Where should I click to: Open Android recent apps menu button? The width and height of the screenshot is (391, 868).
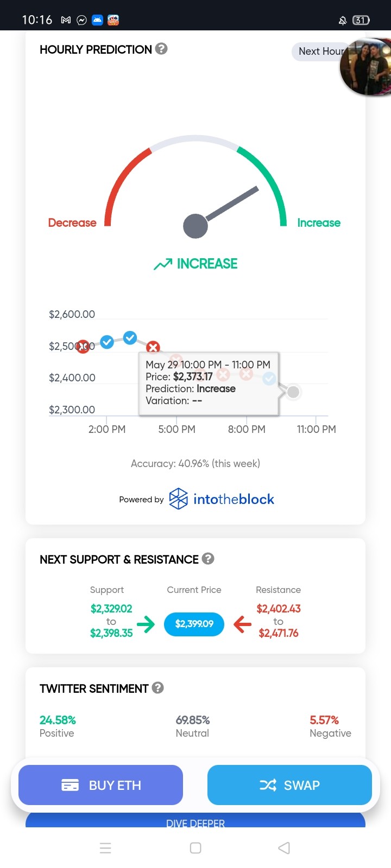[105, 848]
